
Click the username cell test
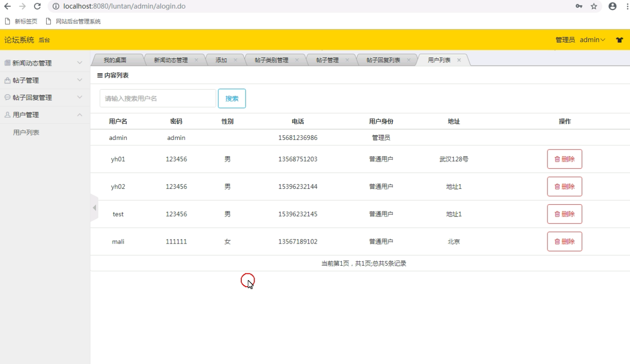[118, 214]
